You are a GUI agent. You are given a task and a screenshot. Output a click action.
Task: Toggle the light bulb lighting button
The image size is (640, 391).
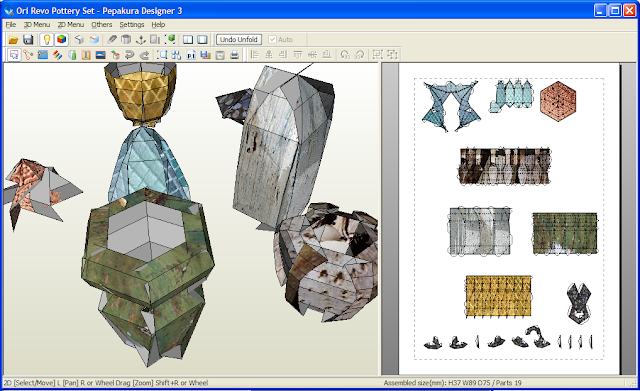[x=47, y=40]
